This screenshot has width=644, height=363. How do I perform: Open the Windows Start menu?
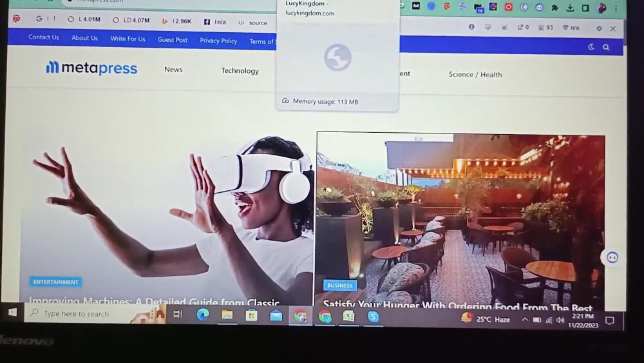(x=13, y=313)
